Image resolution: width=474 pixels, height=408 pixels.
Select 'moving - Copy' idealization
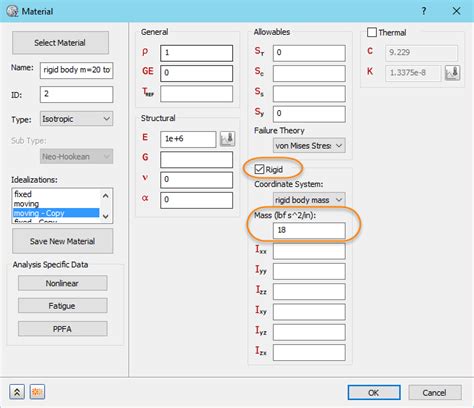pyautogui.click(x=56, y=213)
